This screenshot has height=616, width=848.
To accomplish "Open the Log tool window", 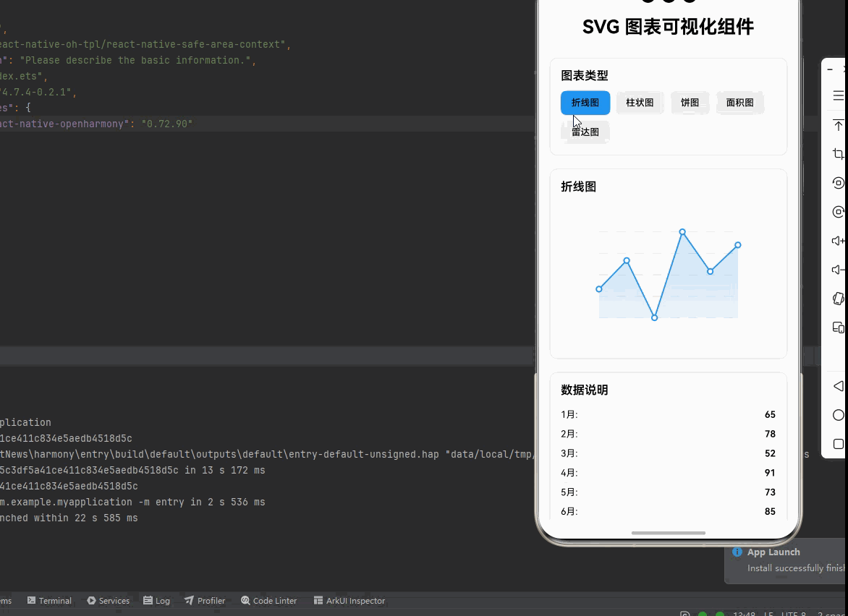I will coord(157,600).
